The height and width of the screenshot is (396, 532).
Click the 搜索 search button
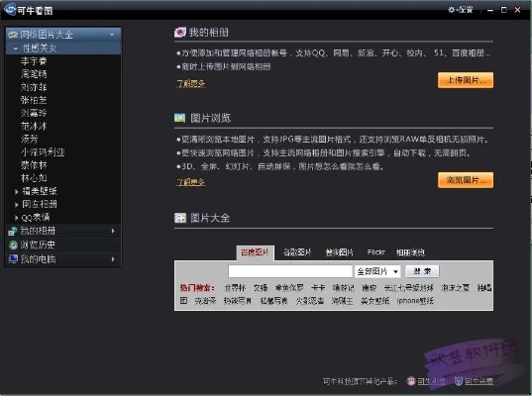[422, 271]
